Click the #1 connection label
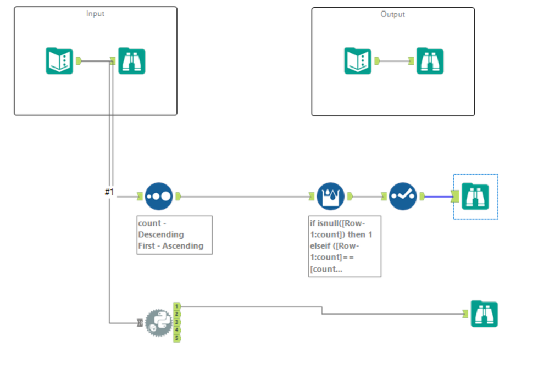Image resolution: width=549 pixels, height=392 pixels. pyautogui.click(x=109, y=192)
